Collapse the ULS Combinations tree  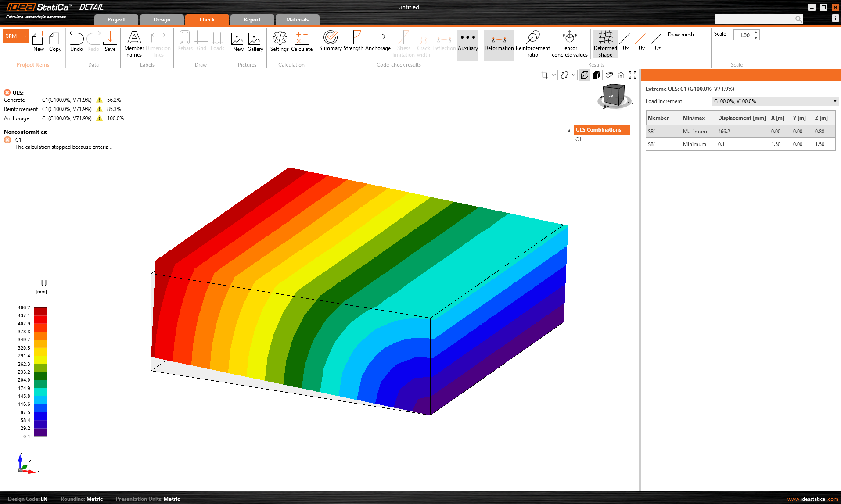[x=569, y=130]
